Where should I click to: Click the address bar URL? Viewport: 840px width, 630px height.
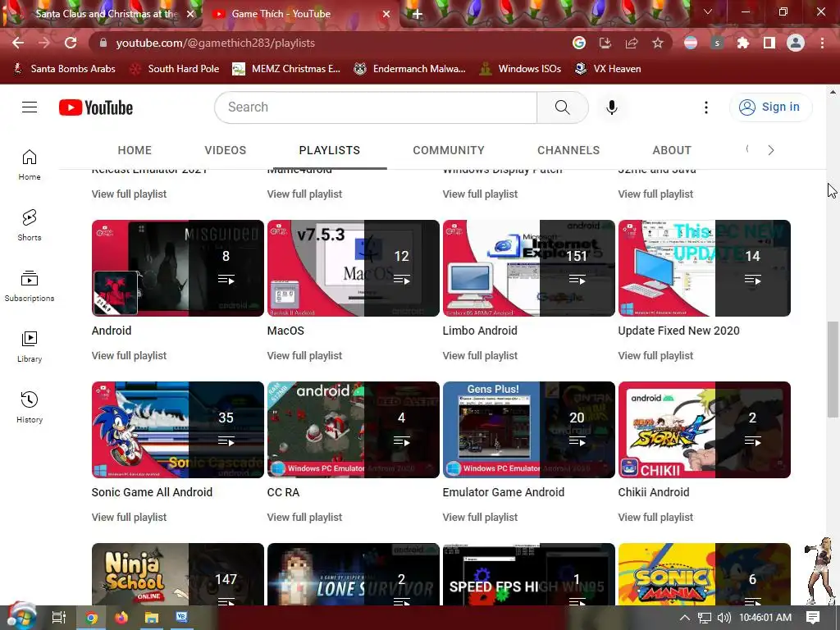(216, 43)
